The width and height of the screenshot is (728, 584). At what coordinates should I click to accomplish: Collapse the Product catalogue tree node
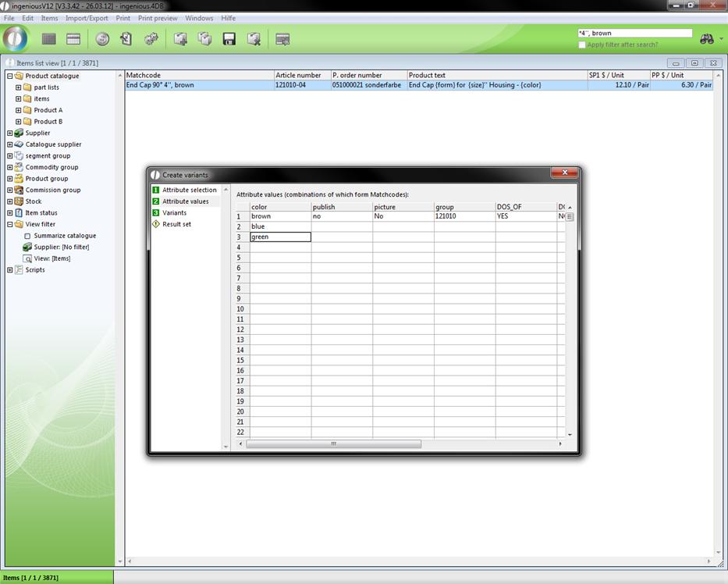[x=9, y=77]
